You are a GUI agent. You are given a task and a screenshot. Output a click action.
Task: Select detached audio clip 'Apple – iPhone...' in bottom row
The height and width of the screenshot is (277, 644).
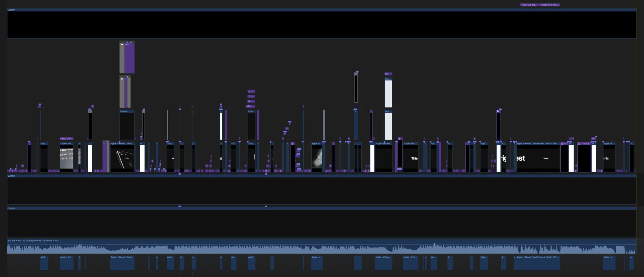383,263
